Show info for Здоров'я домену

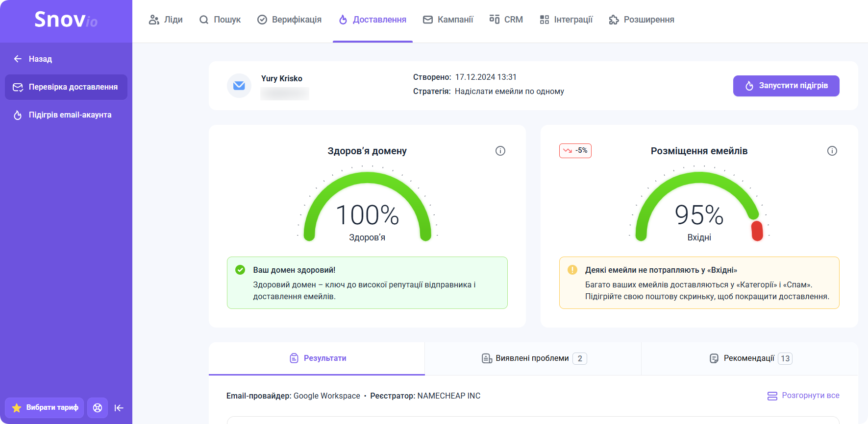coord(500,151)
